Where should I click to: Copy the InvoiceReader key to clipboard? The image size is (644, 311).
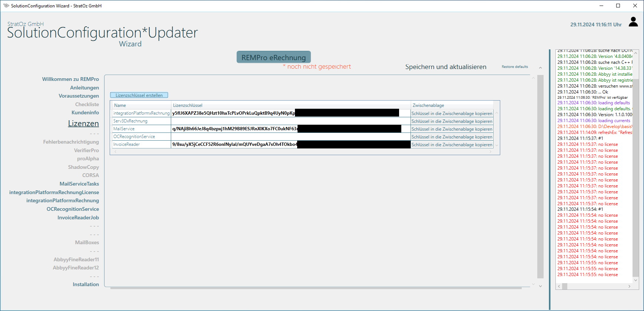[x=452, y=145]
